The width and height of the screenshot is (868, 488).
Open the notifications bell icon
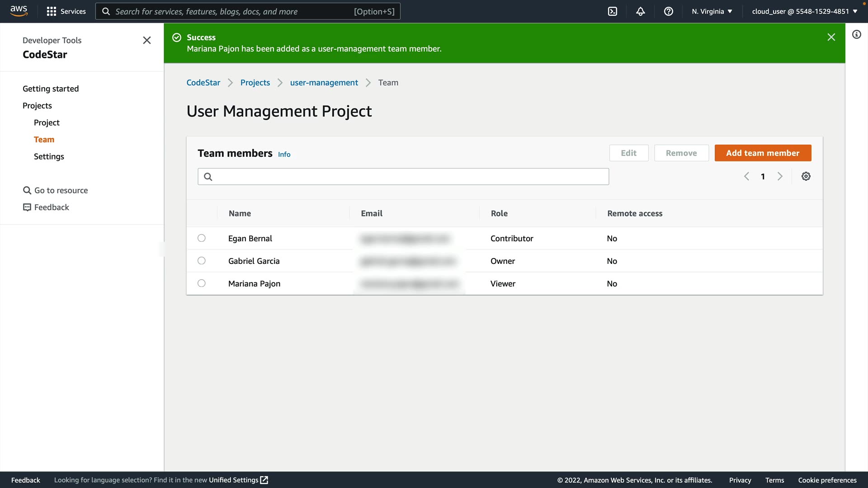pos(641,11)
